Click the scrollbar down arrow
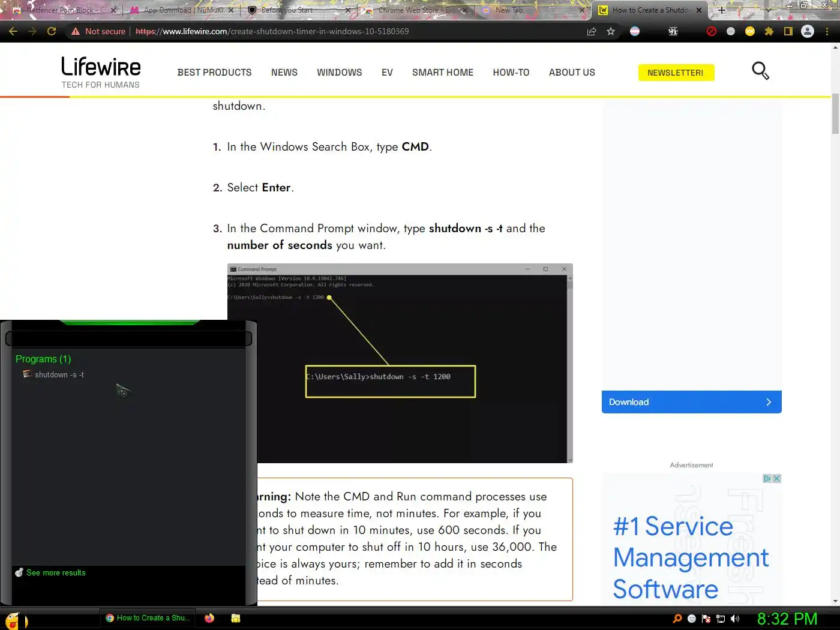The width and height of the screenshot is (840, 630). (x=835, y=601)
